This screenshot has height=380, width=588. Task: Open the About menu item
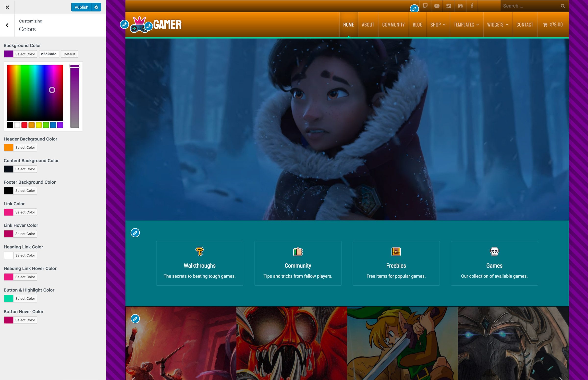pos(368,25)
